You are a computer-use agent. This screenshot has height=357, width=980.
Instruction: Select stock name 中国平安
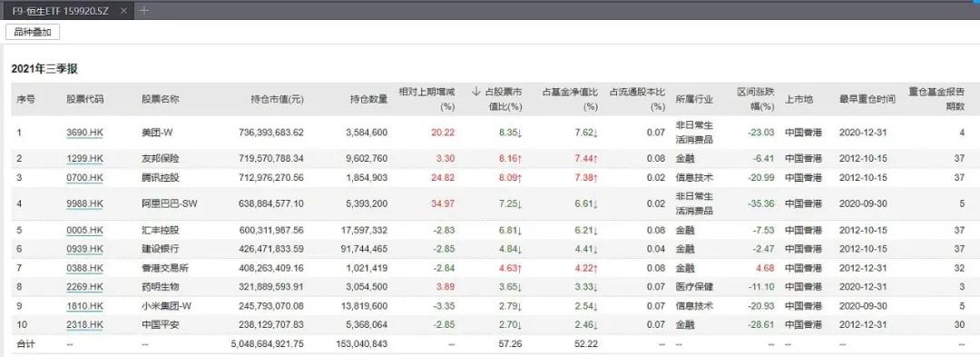click(160, 324)
